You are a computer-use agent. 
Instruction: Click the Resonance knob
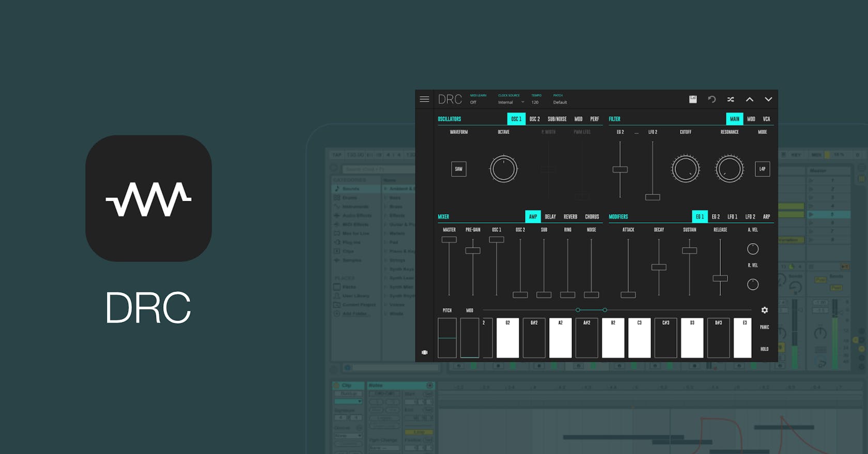[730, 169]
